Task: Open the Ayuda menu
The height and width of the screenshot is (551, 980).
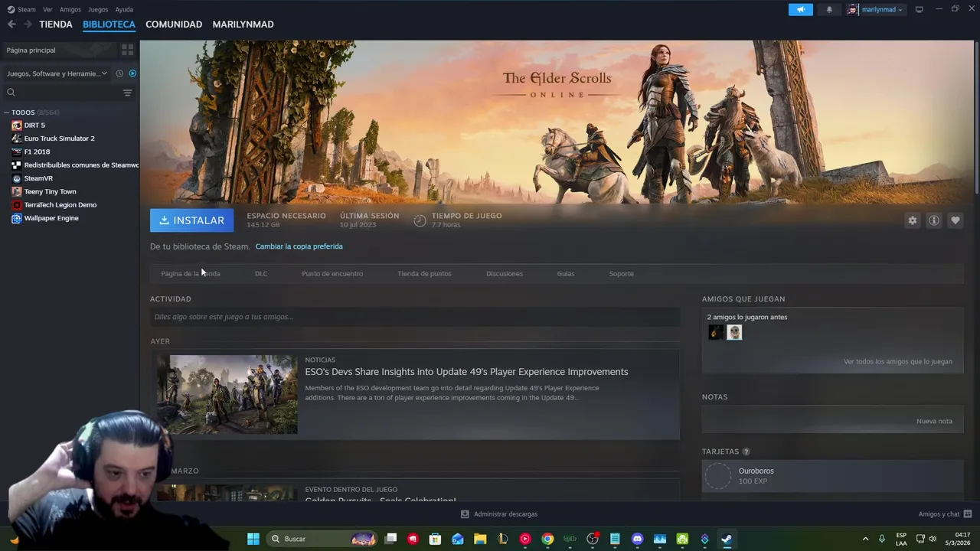Action: (124, 9)
